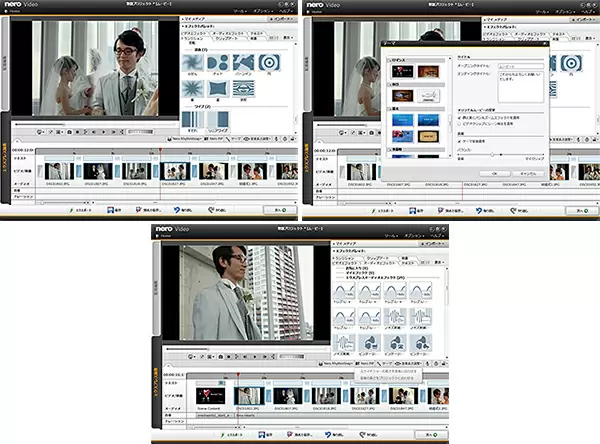The width and height of the screenshot is (600, 444).
Task: Select the highlighted fourth timeline clip in transitions window
Action: click(175, 171)
